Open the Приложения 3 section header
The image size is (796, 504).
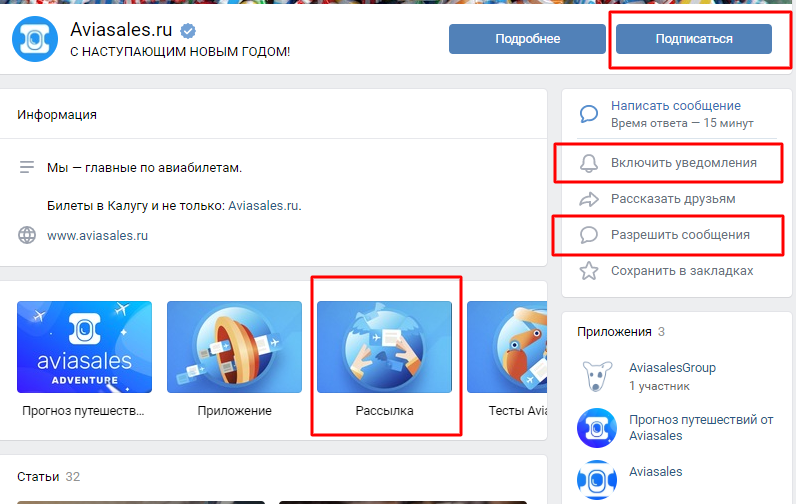[x=620, y=331]
